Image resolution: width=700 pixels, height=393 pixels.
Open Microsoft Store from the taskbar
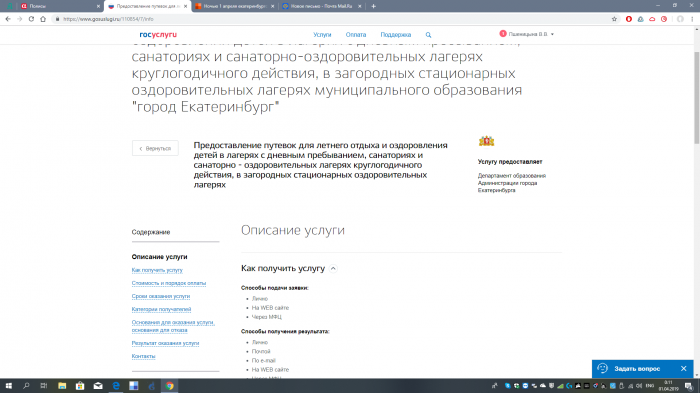click(80, 386)
